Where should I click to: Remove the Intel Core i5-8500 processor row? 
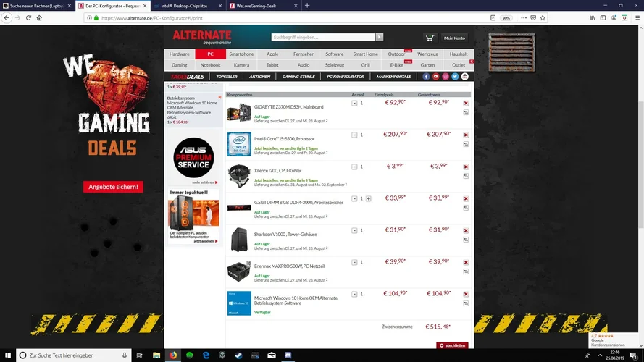(x=466, y=135)
